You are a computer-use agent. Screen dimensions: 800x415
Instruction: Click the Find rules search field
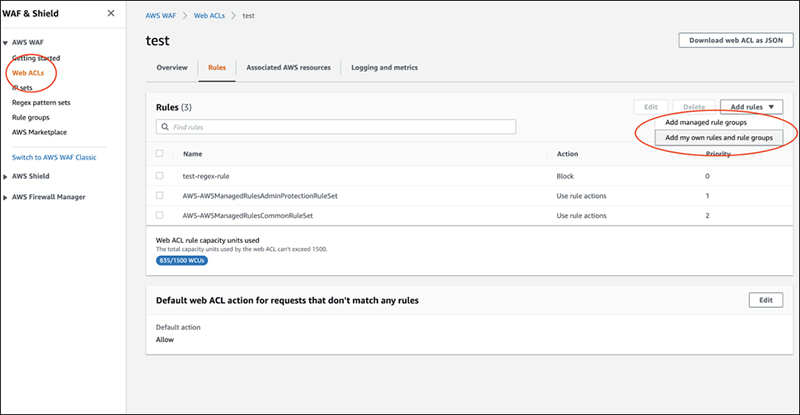[x=336, y=127]
